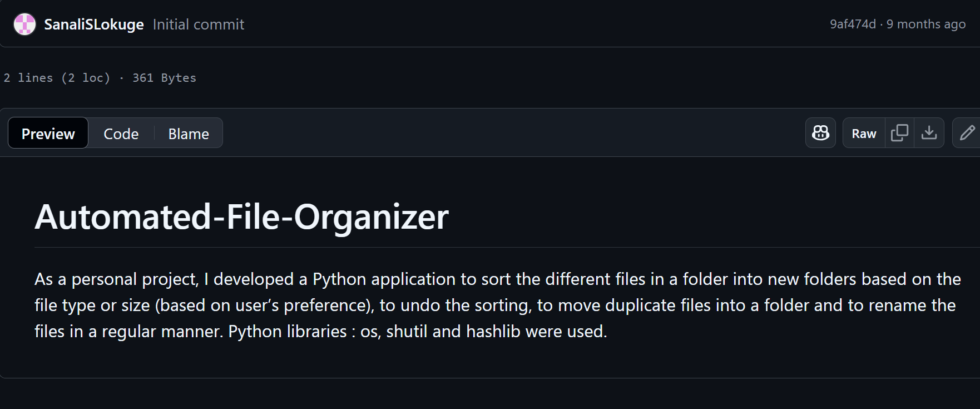Screen dimensions: 980x409
Task: Open the Raw view of the file
Action: [863, 133]
